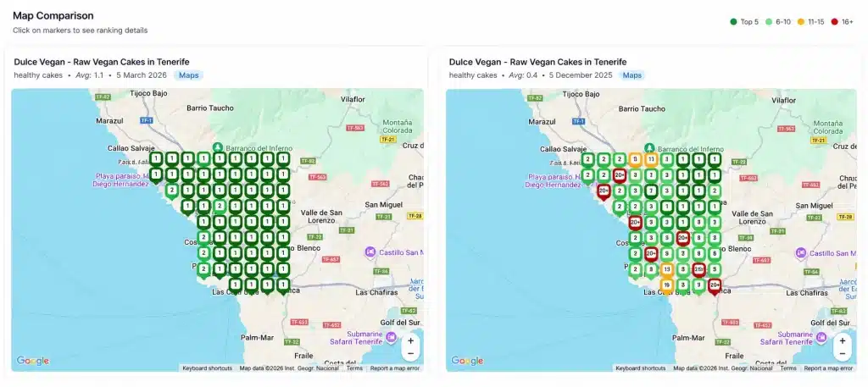Click the TF-28 road shield on right map
This screenshot has width=868, height=387.
pos(846,216)
